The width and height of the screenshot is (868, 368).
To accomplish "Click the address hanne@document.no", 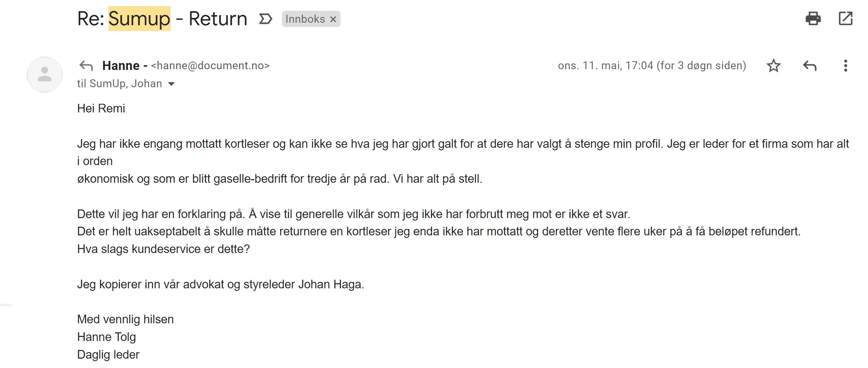I will point(210,66).
